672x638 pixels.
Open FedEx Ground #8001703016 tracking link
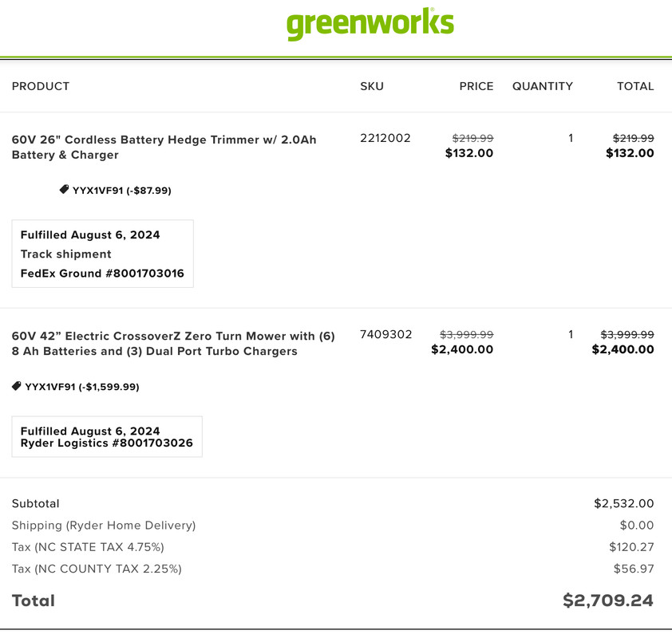click(102, 274)
